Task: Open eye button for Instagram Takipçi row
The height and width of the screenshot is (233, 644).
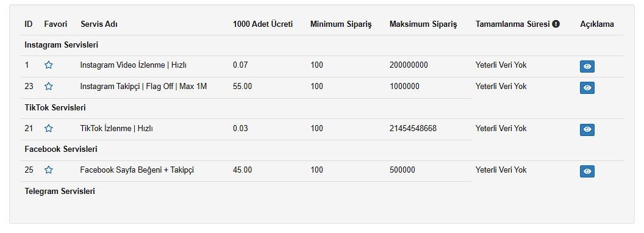Action: pos(587,88)
